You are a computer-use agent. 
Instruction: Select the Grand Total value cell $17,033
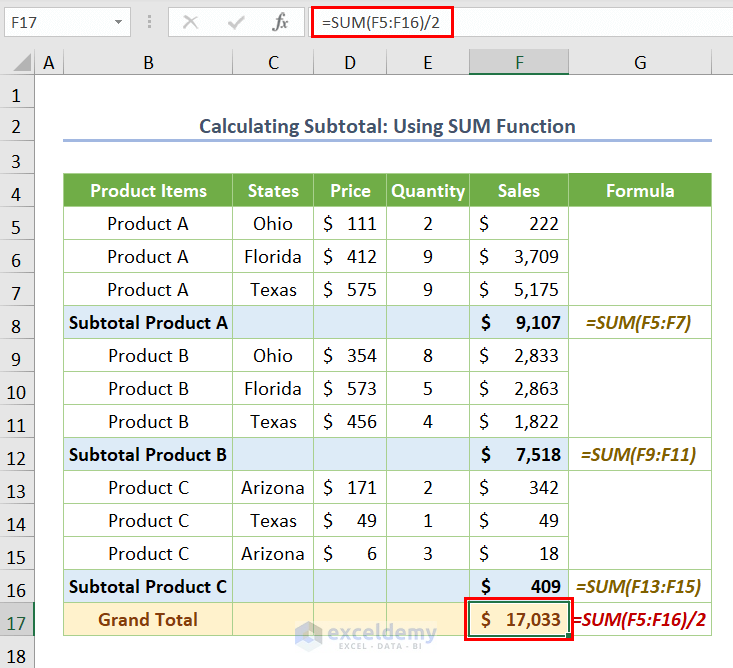518,619
